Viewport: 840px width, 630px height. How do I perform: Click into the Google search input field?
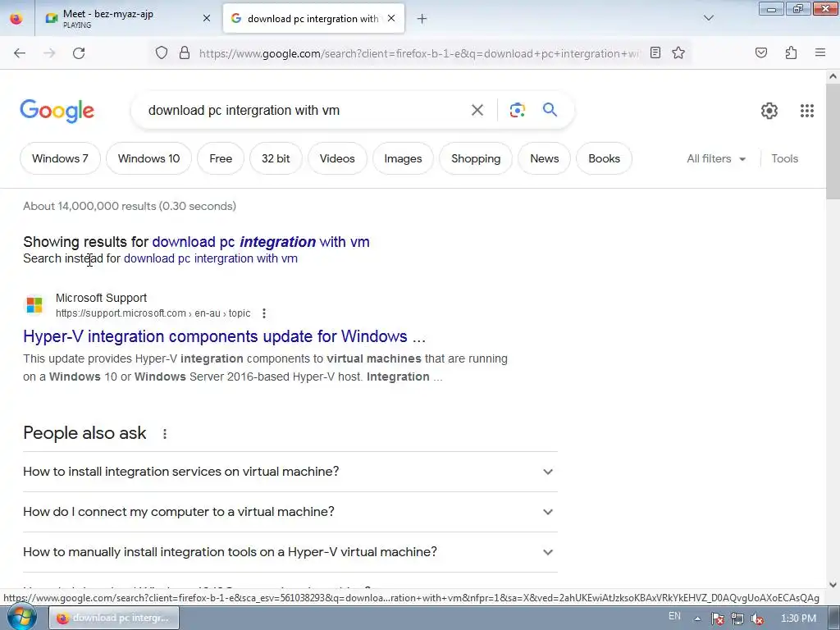tap(305, 111)
